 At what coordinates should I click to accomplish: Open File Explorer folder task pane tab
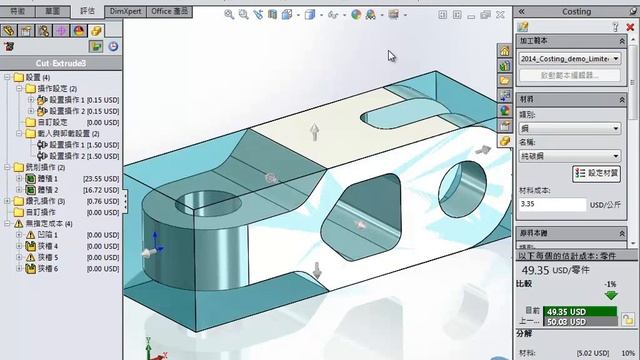505,80
